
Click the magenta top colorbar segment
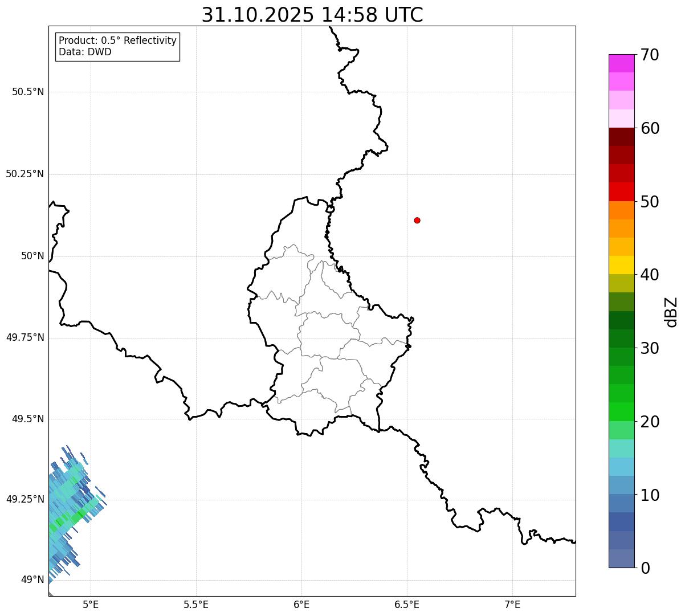point(621,63)
